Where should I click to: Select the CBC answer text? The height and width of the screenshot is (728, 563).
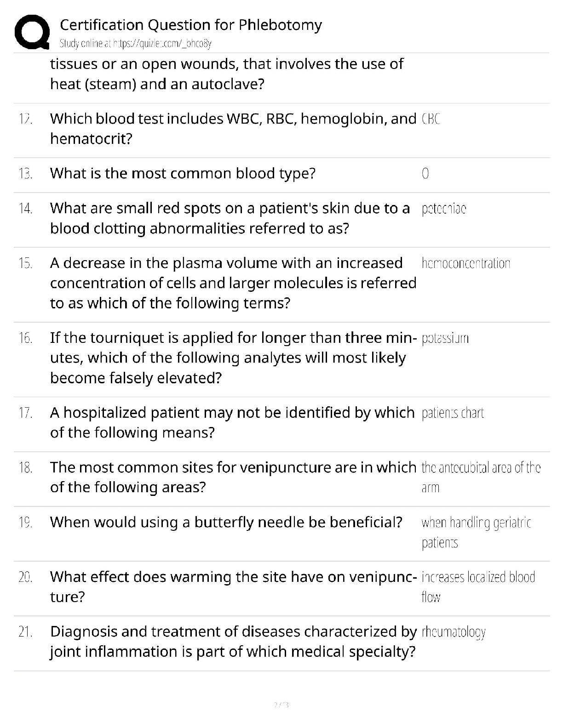click(431, 119)
